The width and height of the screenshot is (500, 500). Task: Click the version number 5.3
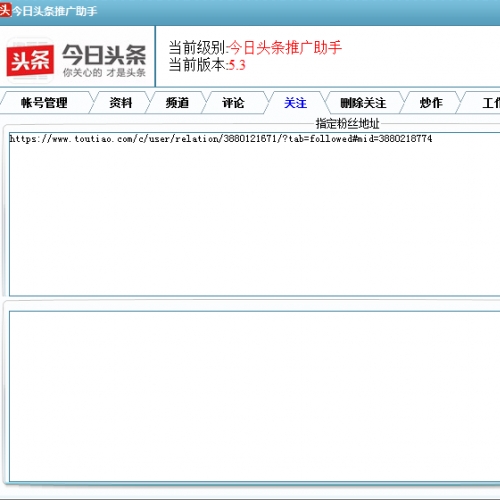(x=237, y=65)
